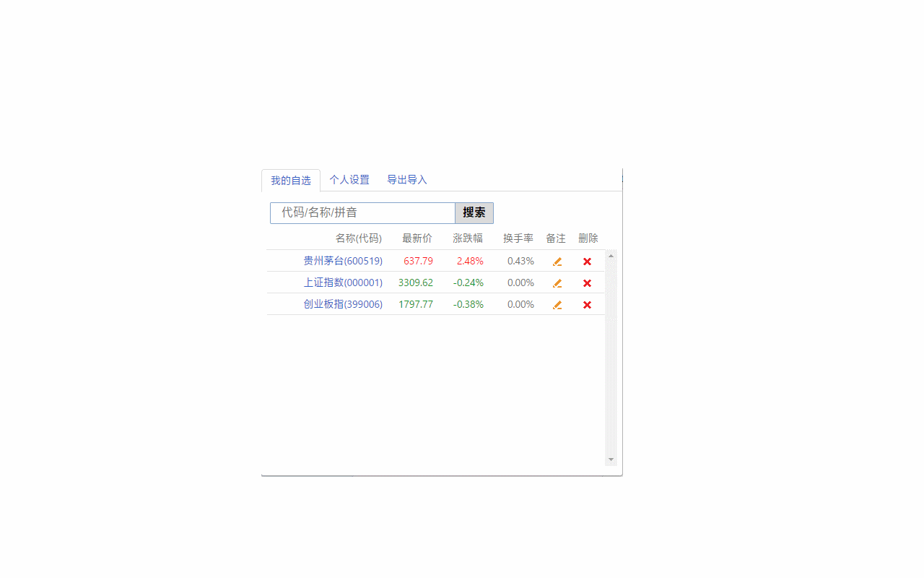Click the 涨跌幅 column header
The width and height of the screenshot is (924, 578).
[468, 238]
